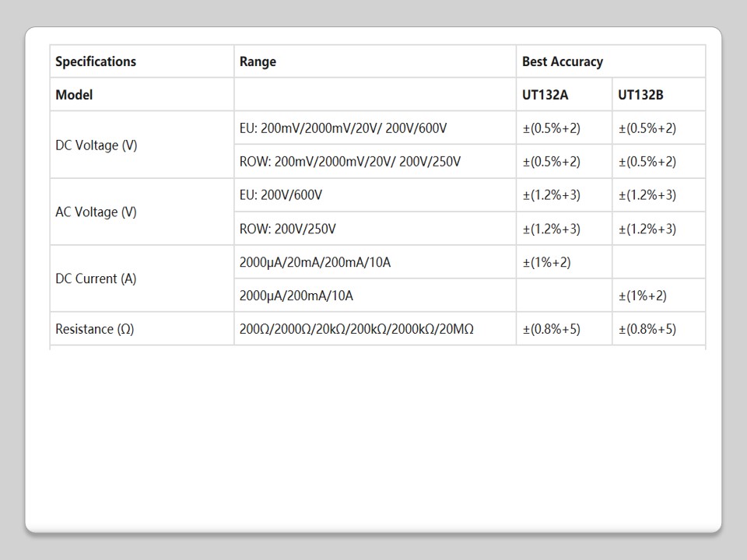Viewport: 747px width, 560px height.
Task: Select the UT132A model heading
Action: pyautogui.click(x=545, y=95)
